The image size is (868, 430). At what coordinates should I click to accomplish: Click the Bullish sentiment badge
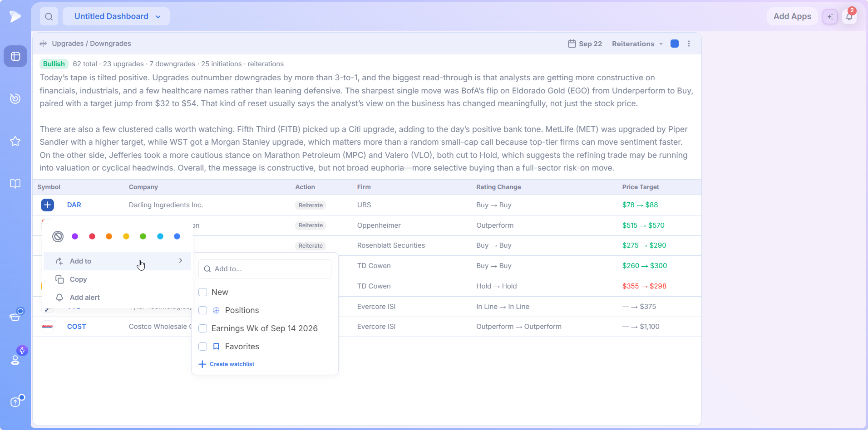[54, 64]
